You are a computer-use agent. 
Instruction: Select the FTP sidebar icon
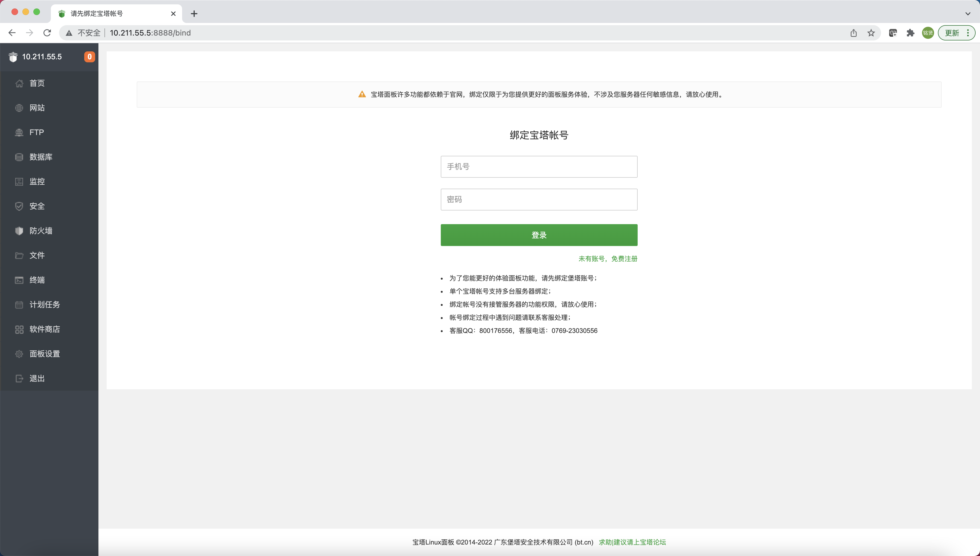(x=19, y=133)
